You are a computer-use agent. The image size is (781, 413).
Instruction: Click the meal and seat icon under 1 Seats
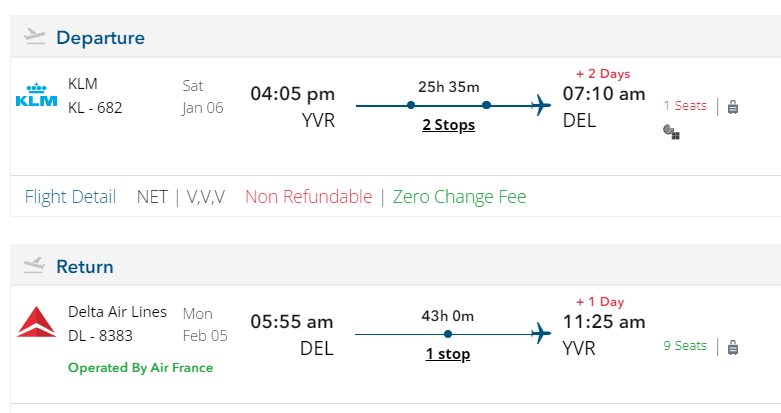[672, 131]
